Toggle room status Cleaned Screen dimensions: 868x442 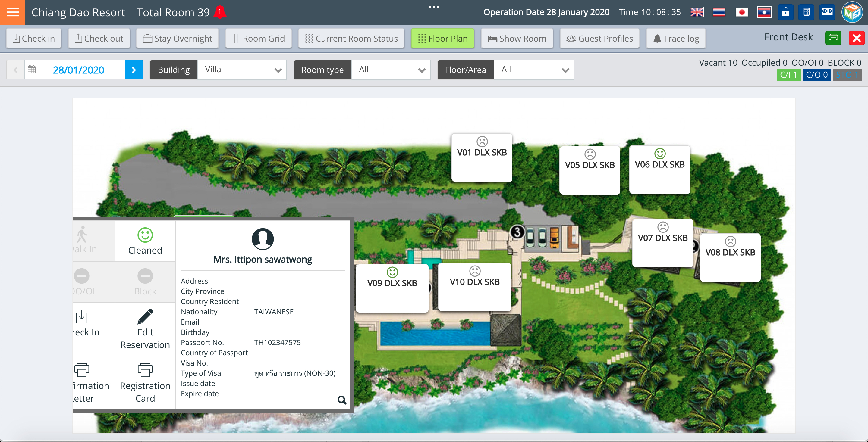coord(145,241)
